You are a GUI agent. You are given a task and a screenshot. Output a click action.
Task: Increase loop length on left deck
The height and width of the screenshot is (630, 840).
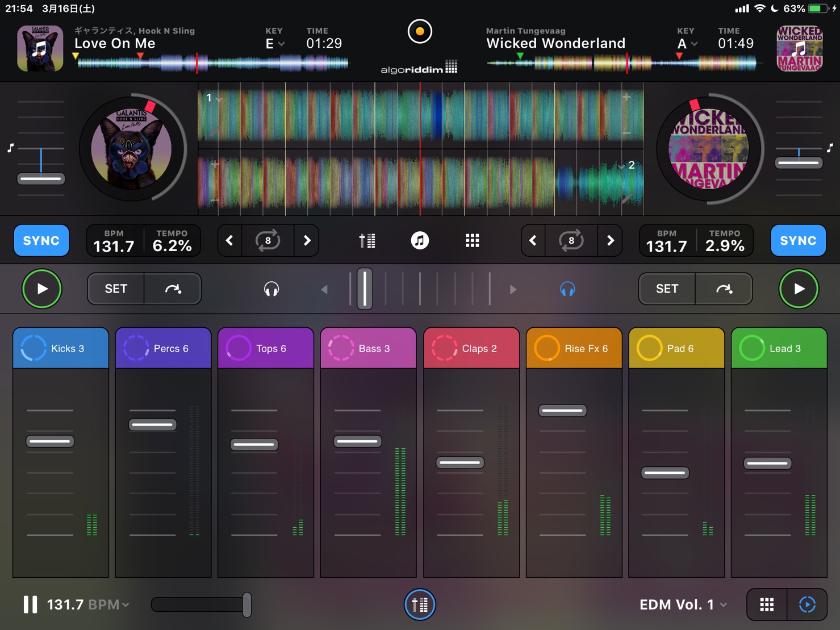(x=307, y=240)
